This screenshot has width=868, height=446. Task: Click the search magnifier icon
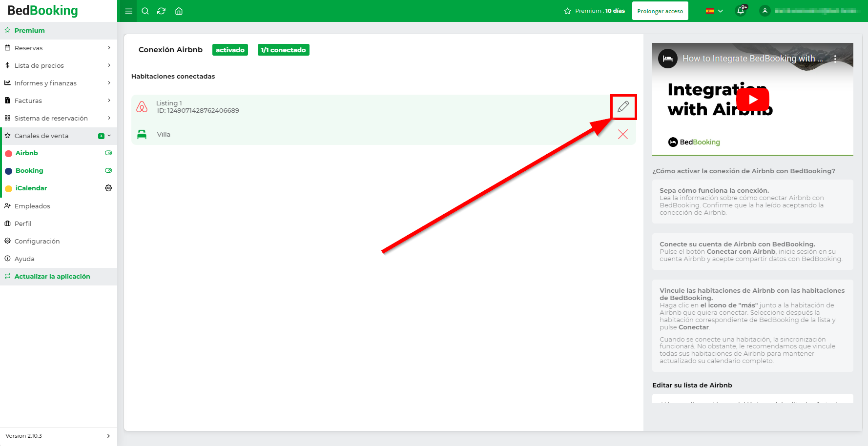pos(145,11)
